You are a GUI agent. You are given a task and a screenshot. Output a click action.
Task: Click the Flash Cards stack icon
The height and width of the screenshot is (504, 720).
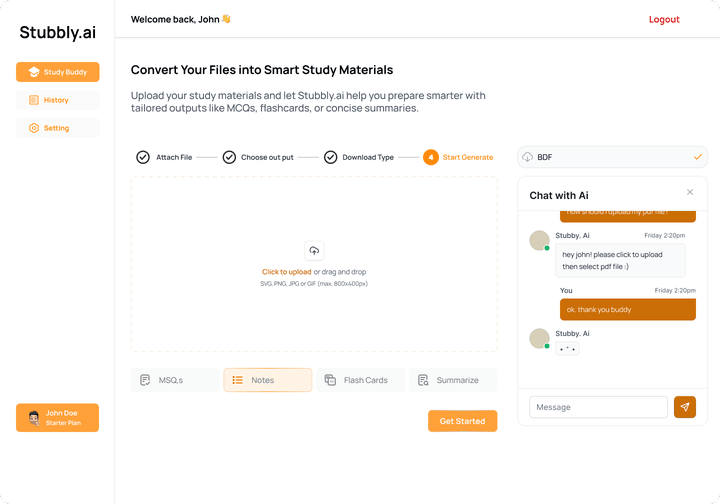(x=331, y=380)
